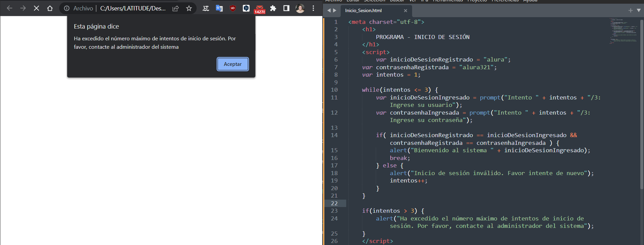
Task: Click 'PROGRAMA - INICIO DE SESIÓN' heading text
Action: 423,37
